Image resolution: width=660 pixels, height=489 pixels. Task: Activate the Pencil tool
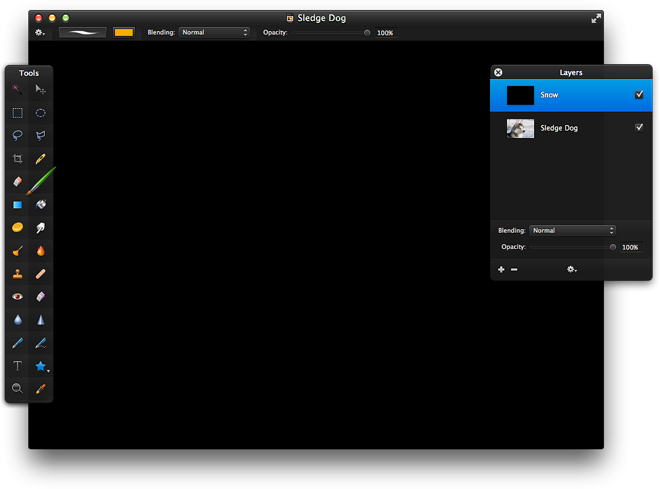pos(40,159)
